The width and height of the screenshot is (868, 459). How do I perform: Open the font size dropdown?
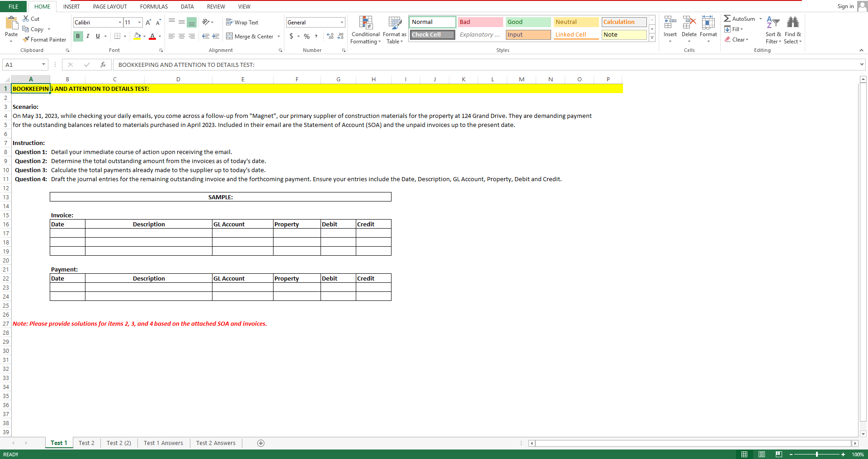(138, 22)
